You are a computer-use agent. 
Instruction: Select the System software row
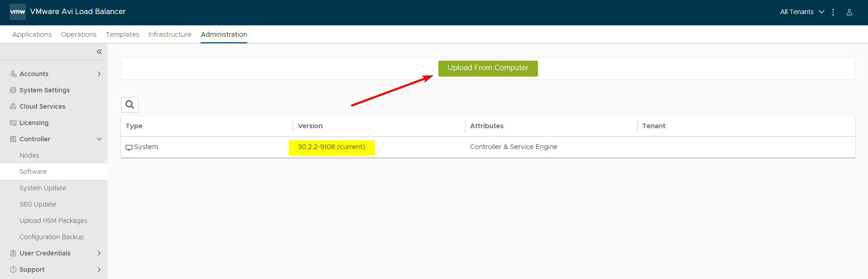[x=146, y=147]
